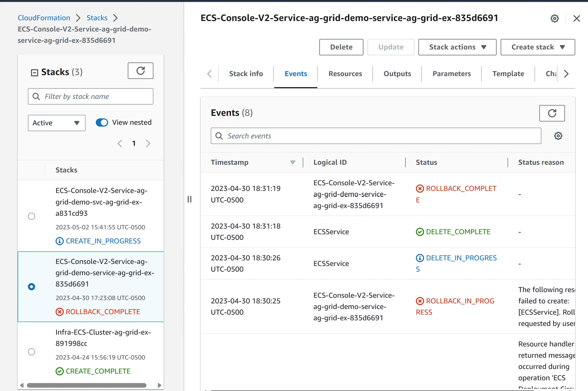Toggle the View nested switch

tap(102, 122)
